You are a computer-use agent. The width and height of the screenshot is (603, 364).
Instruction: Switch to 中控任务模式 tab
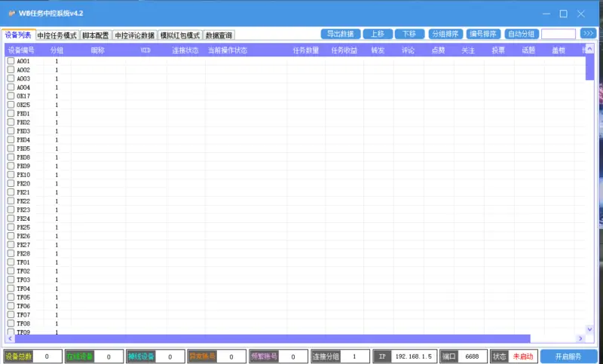coord(57,35)
